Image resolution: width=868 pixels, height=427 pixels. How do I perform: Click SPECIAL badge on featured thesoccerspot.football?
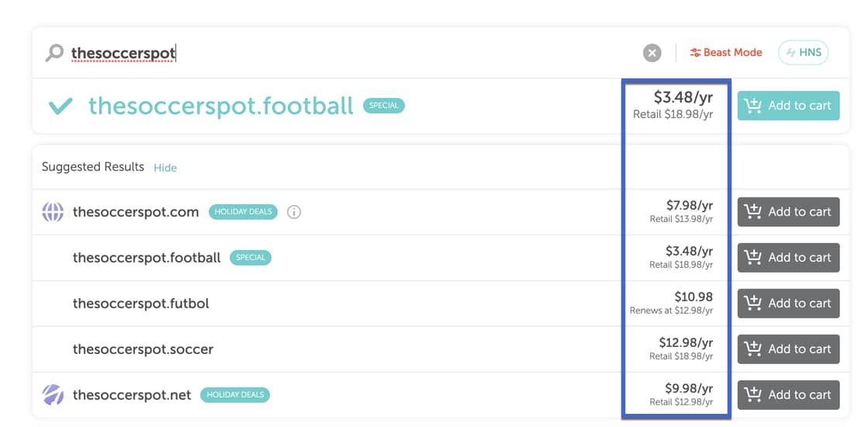383,106
